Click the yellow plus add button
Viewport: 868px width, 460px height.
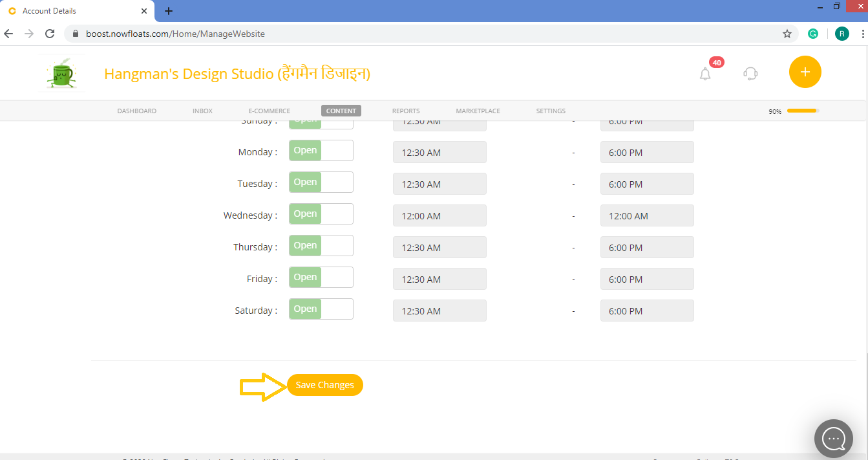coord(805,72)
